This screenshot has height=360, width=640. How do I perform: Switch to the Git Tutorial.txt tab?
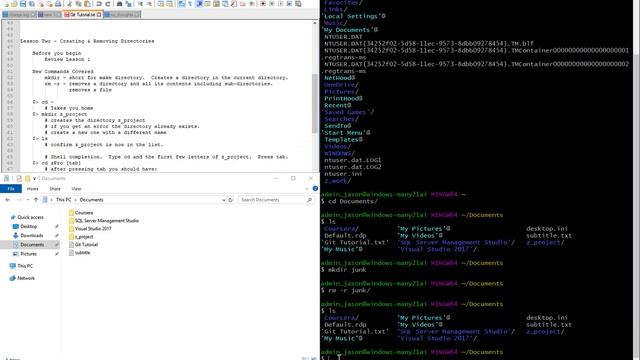click(83, 15)
